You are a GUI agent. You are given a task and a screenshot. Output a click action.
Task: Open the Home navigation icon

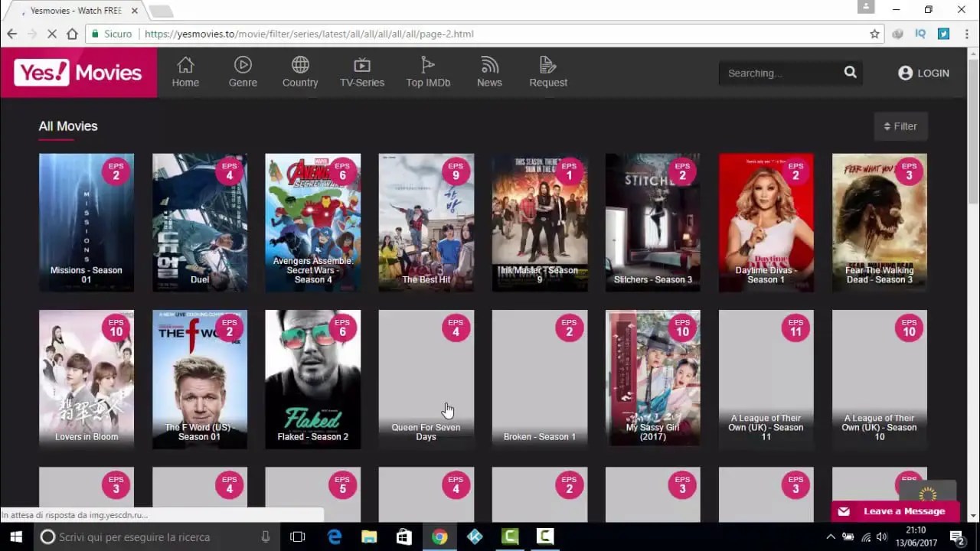[185, 72]
